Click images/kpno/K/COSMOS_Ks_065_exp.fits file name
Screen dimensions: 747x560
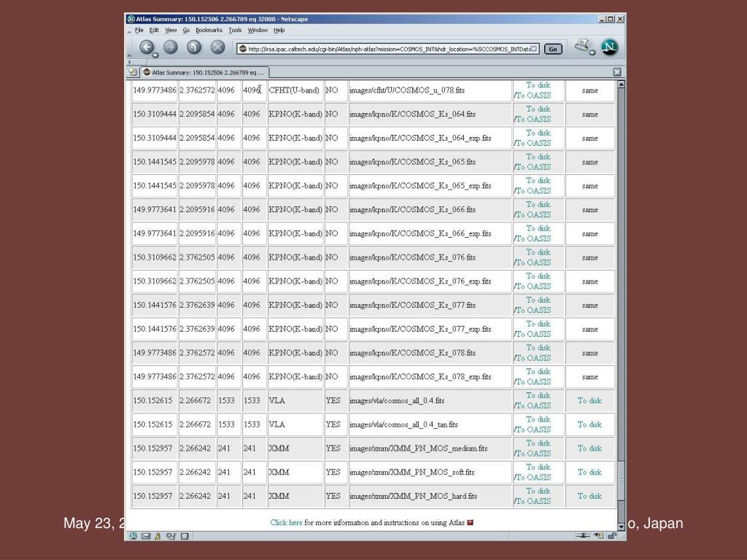[420, 186]
